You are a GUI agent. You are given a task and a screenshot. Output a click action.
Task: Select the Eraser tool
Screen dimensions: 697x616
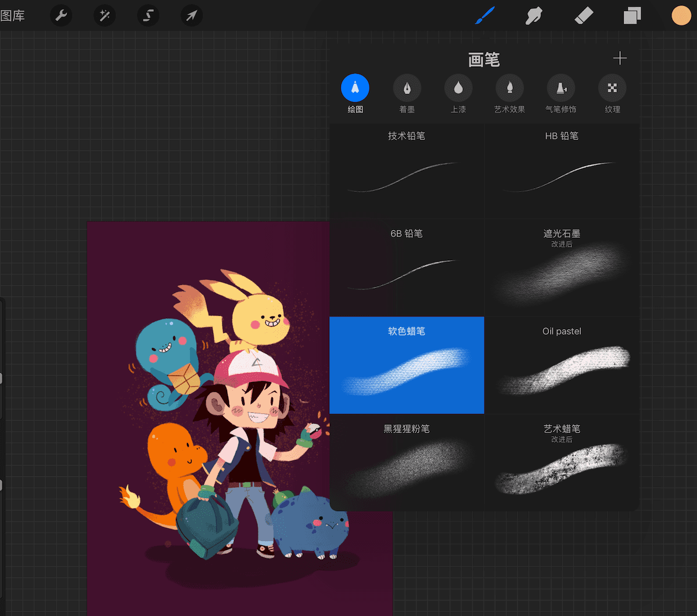(583, 16)
